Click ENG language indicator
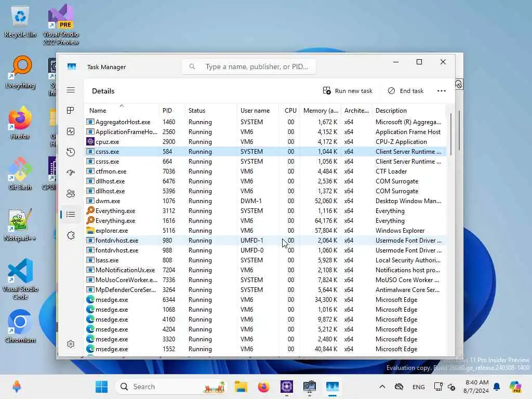The height and width of the screenshot is (399, 532). pyautogui.click(x=418, y=387)
